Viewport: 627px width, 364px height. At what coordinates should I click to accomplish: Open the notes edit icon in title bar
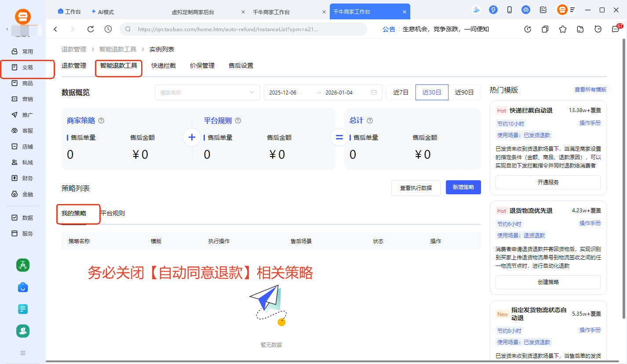[543, 10]
